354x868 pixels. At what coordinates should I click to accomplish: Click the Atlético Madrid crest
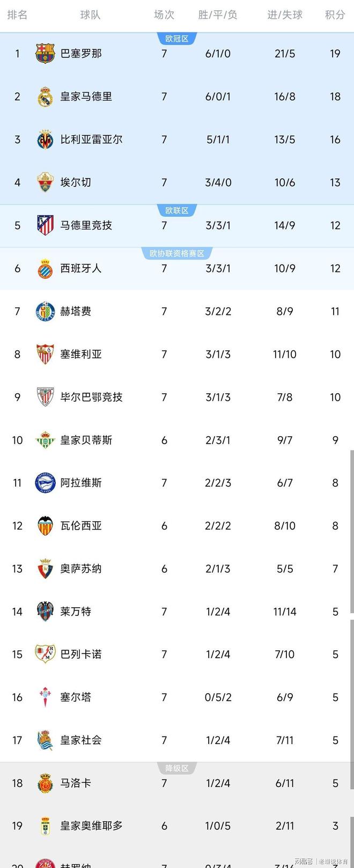coord(45,225)
